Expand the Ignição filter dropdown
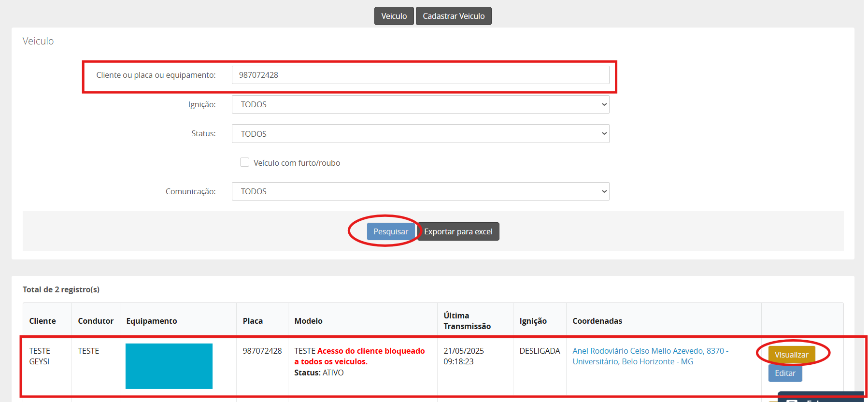 pos(420,104)
